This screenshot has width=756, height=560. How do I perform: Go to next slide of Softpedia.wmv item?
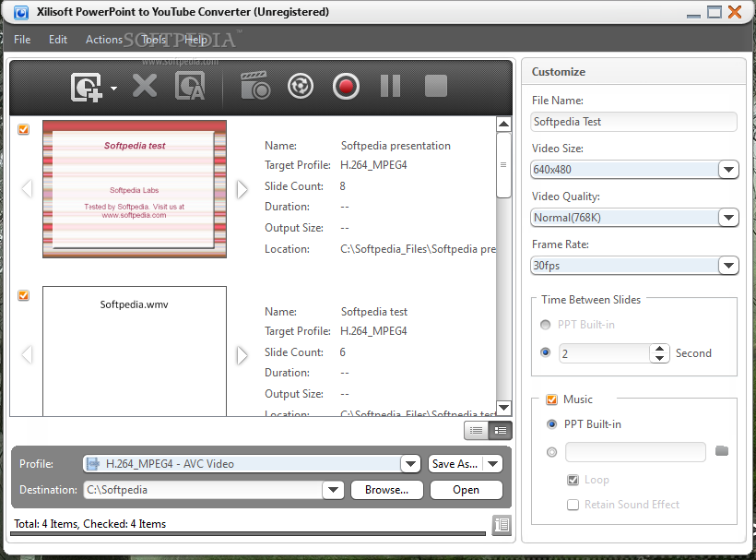[242, 355]
